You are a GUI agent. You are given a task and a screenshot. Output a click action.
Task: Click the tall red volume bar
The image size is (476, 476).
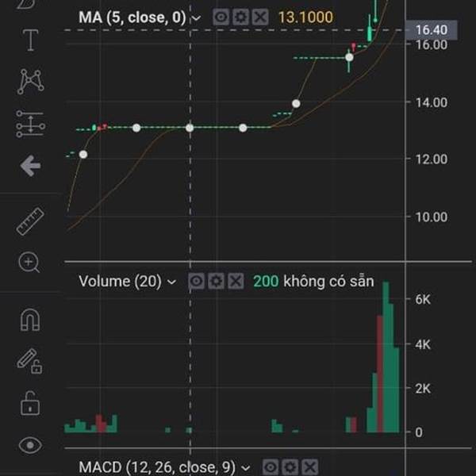coord(380,374)
